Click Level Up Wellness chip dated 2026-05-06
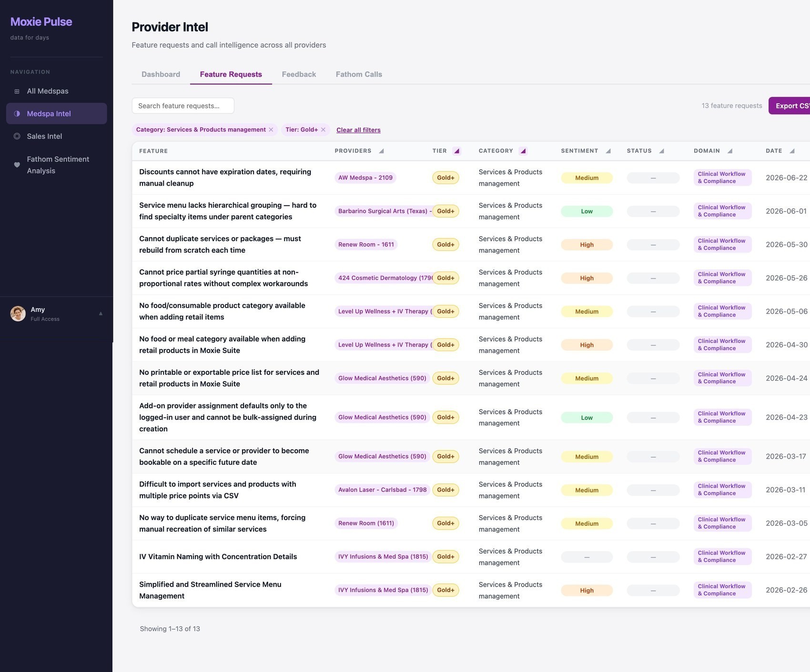This screenshot has height=672, width=810. [384, 311]
